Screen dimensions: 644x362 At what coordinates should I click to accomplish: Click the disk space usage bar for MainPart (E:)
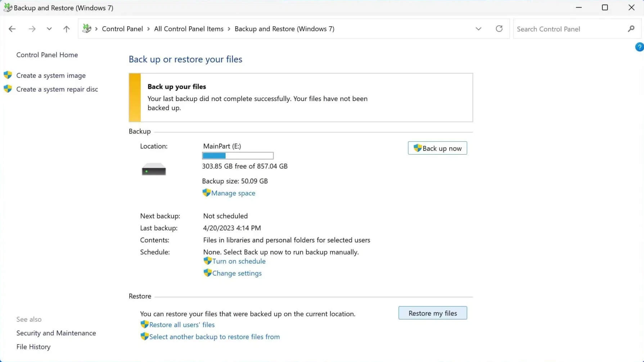(238, 155)
